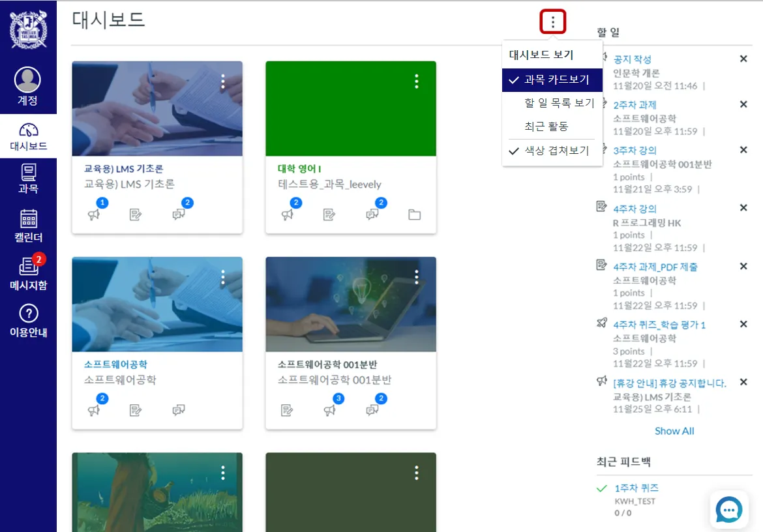
Task: Dismiss the 2주차 과제 to-do item
Action: [743, 104]
